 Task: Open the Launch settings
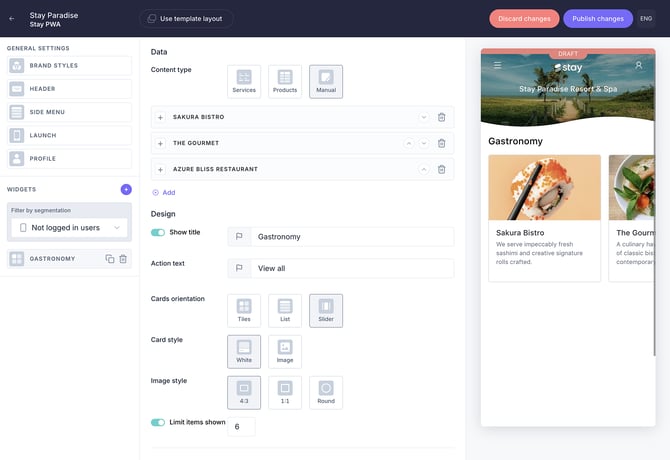pos(69,135)
